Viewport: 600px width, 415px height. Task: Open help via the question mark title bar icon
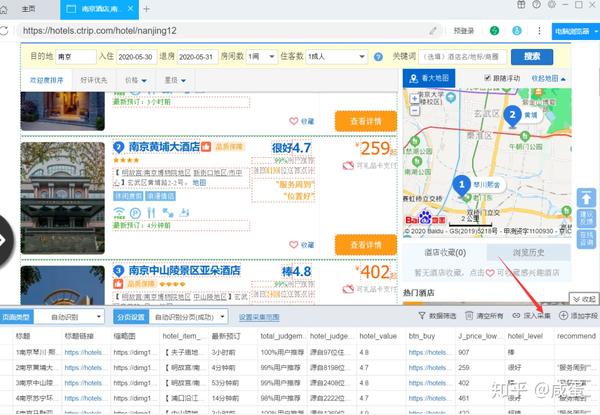point(536,5)
